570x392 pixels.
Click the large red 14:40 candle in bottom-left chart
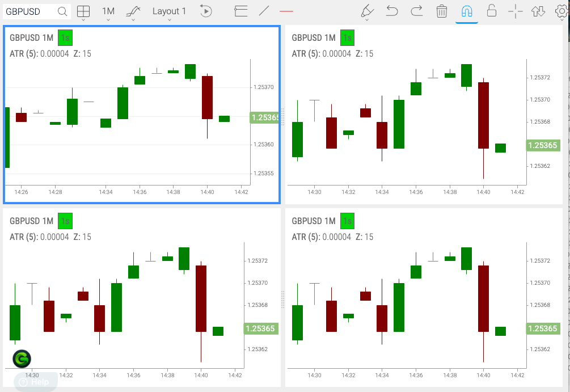coord(201,299)
